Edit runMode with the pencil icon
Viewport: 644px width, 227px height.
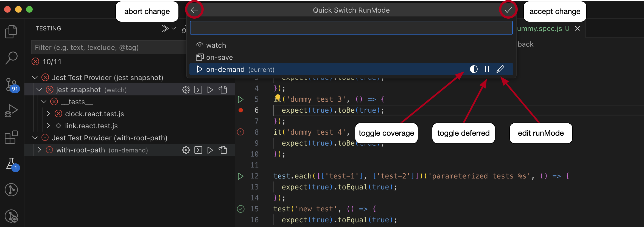[500, 69]
